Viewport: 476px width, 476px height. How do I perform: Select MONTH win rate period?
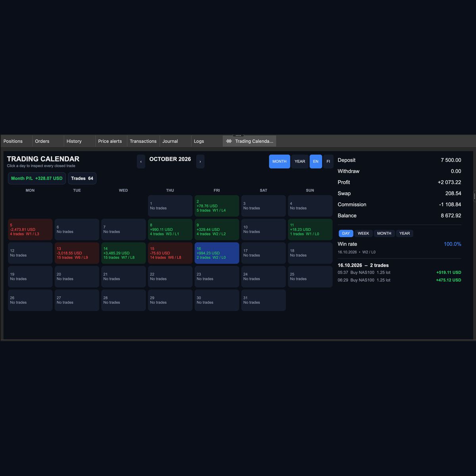[x=384, y=233]
